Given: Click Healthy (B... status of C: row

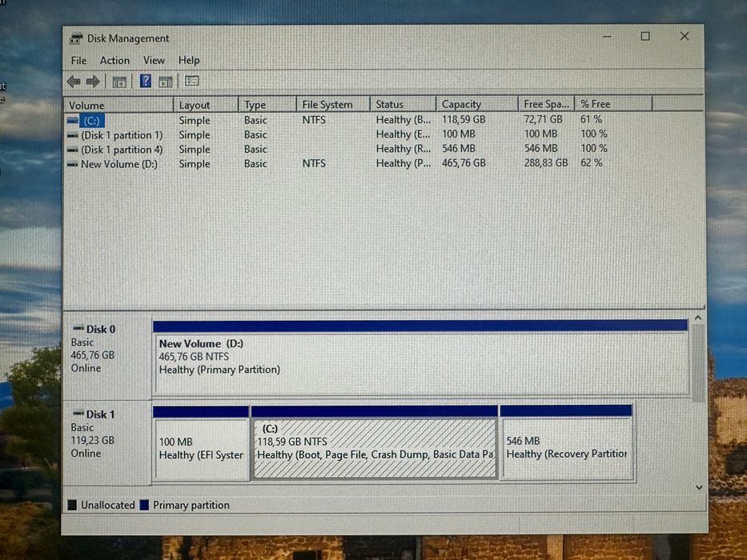Looking at the screenshot, I should (x=403, y=119).
